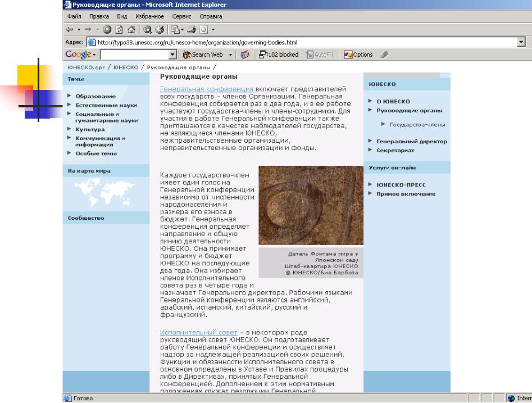Open the Генеральный директор link
The width and height of the screenshot is (532, 403).
pyautogui.click(x=412, y=141)
